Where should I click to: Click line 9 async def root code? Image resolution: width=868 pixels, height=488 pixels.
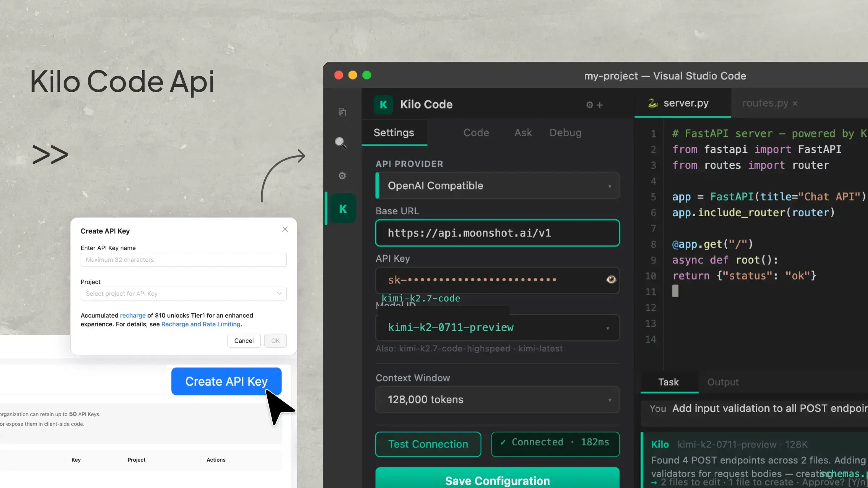(x=725, y=260)
